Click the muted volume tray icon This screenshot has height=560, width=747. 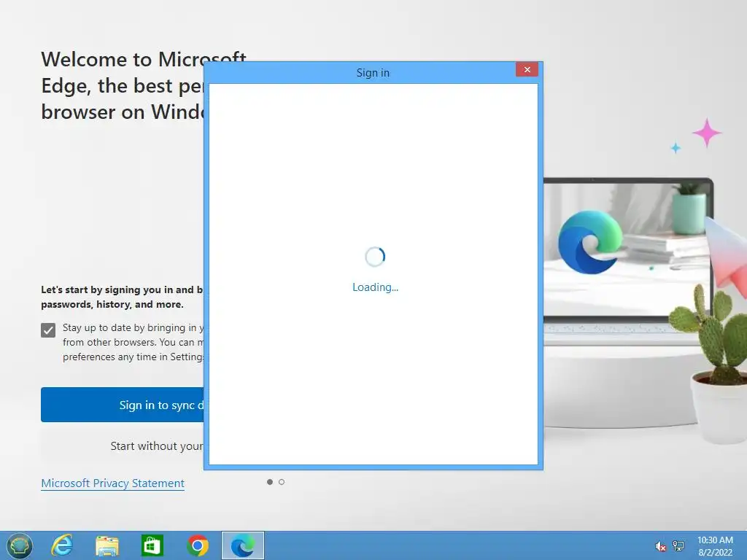tap(660, 546)
